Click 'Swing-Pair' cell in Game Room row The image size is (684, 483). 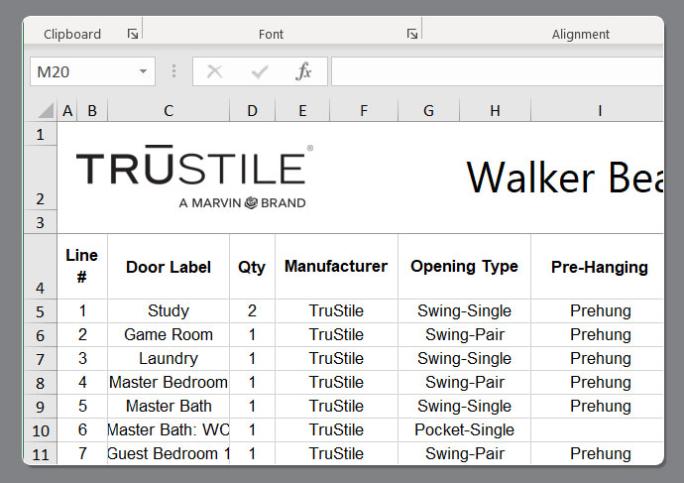464,335
